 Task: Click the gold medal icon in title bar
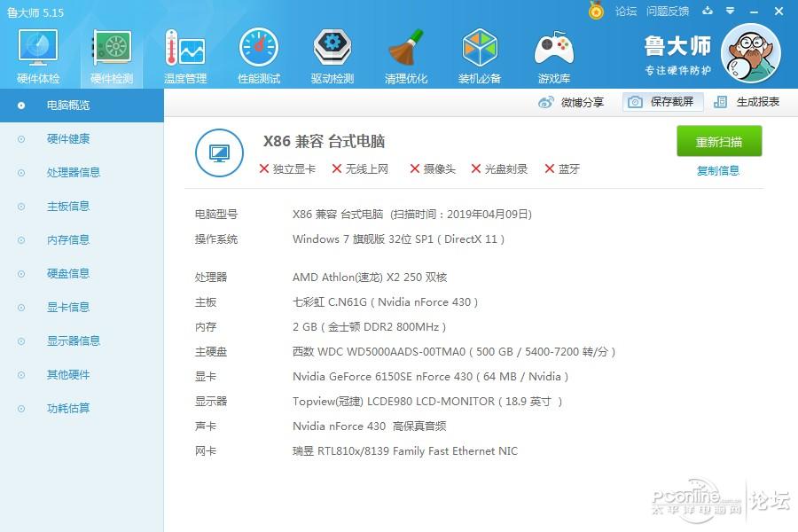pyautogui.click(x=596, y=10)
